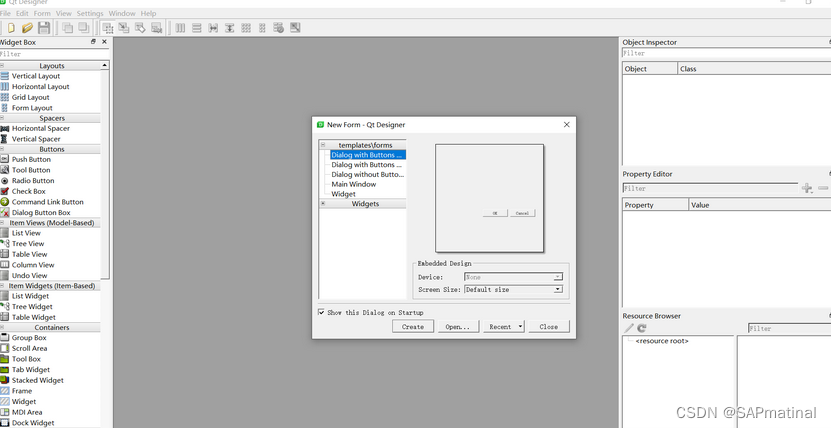Open the File menu
The width and height of the screenshot is (831, 428).
click(x=5, y=13)
